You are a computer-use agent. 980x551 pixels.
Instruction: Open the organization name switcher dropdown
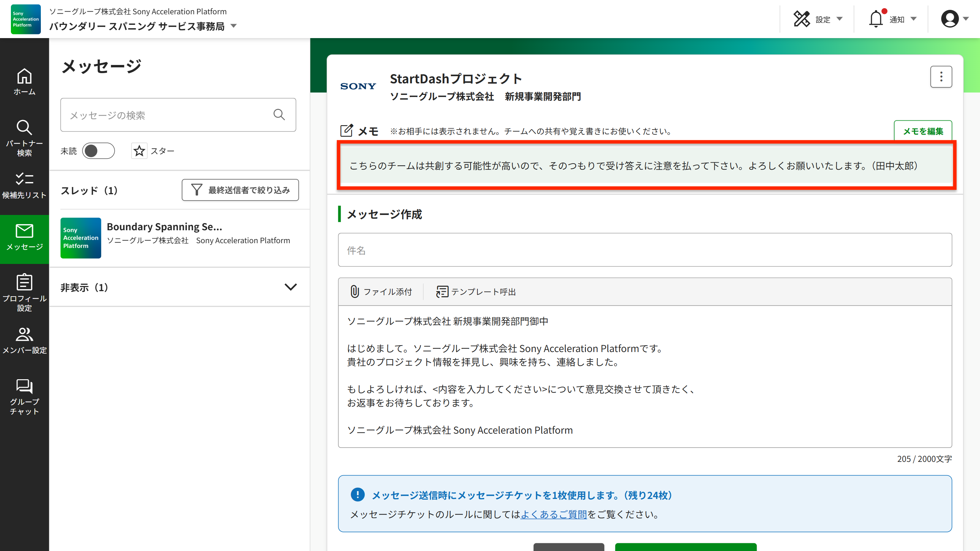[x=233, y=26]
